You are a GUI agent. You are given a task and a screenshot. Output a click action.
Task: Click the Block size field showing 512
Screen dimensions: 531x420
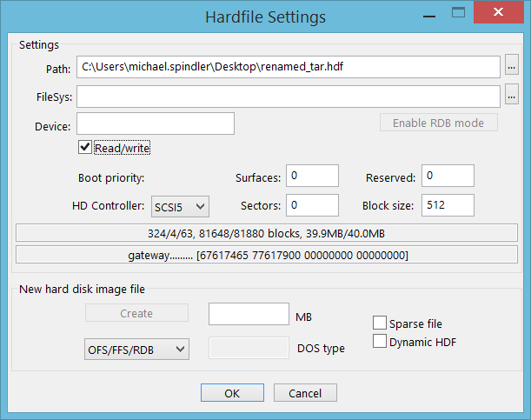pos(448,205)
